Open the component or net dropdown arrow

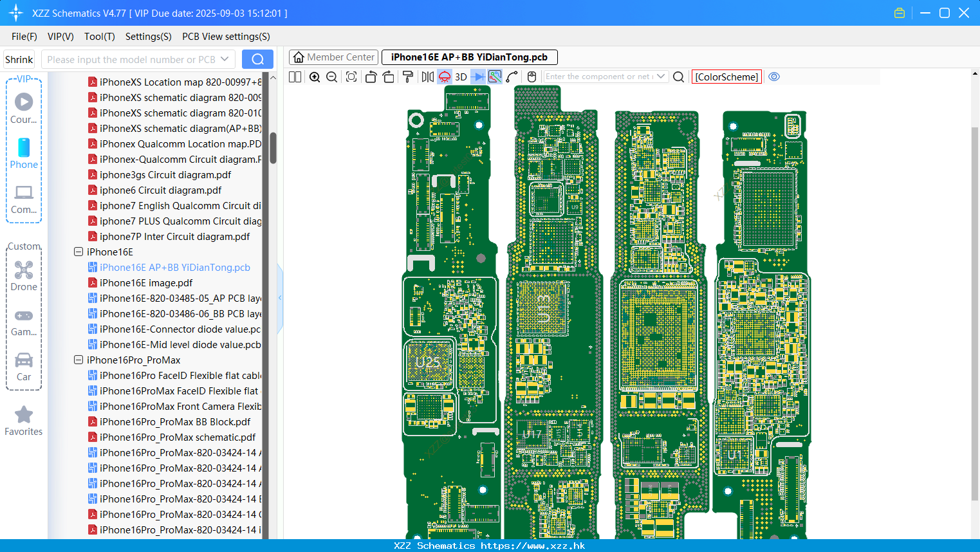(x=661, y=77)
